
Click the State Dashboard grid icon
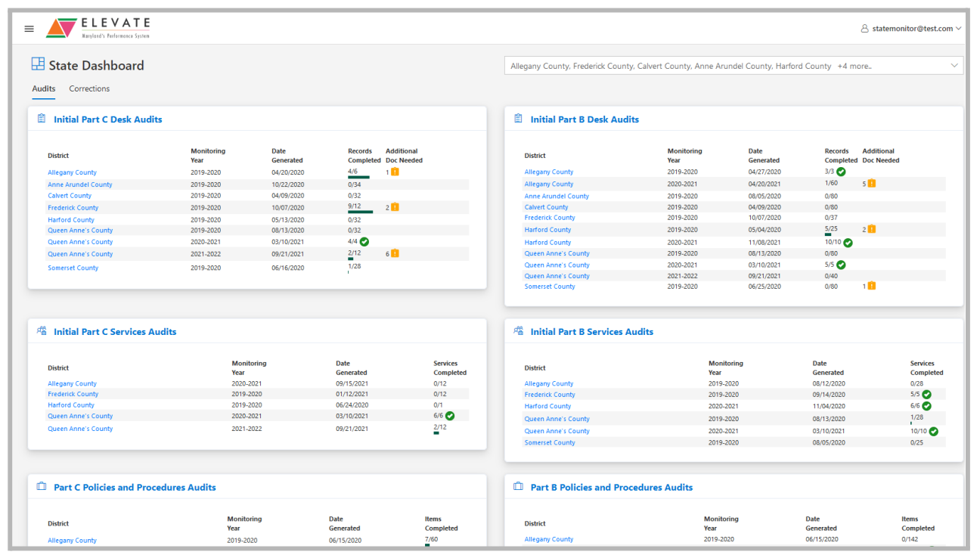pos(38,65)
